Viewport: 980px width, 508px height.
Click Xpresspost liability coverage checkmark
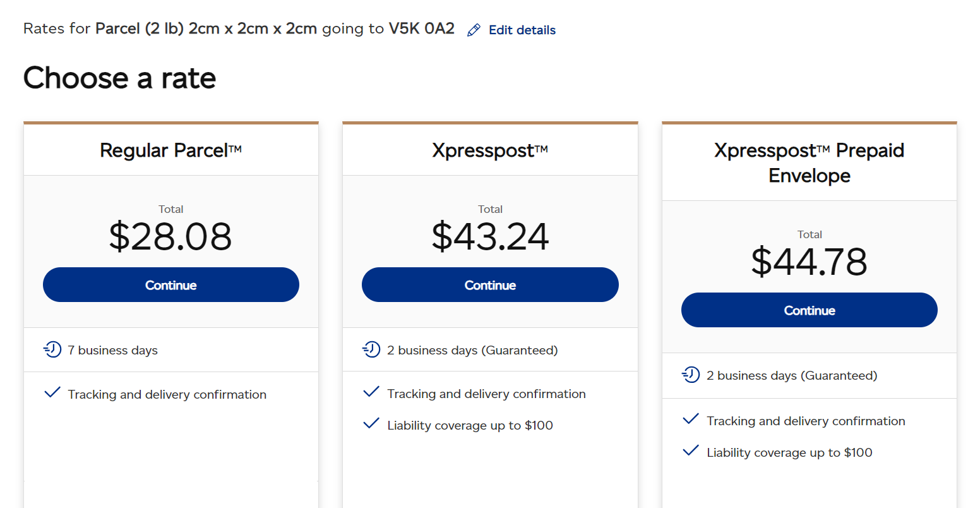[x=371, y=424]
